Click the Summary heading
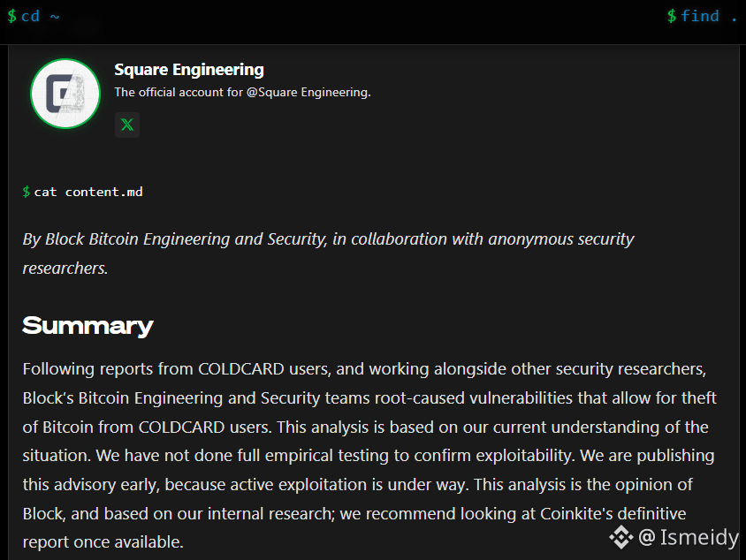This screenshot has width=746, height=560. click(88, 326)
